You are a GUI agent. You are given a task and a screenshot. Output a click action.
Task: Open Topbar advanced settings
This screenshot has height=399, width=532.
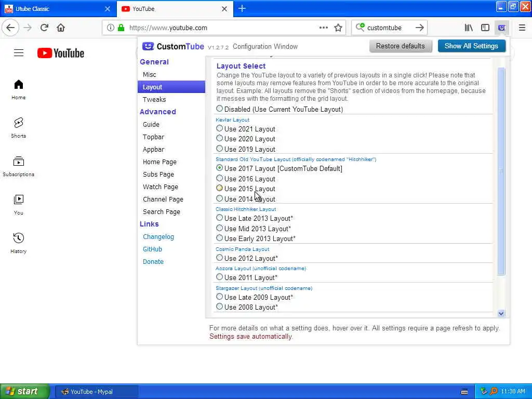pyautogui.click(x=171, y=137)
